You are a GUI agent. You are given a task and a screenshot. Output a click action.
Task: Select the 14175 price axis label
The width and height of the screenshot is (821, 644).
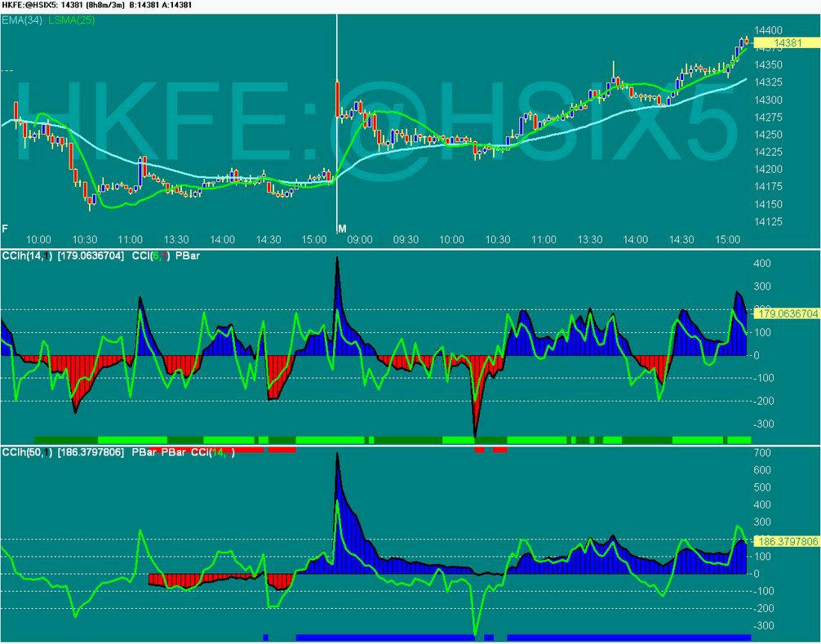[769, 186]
